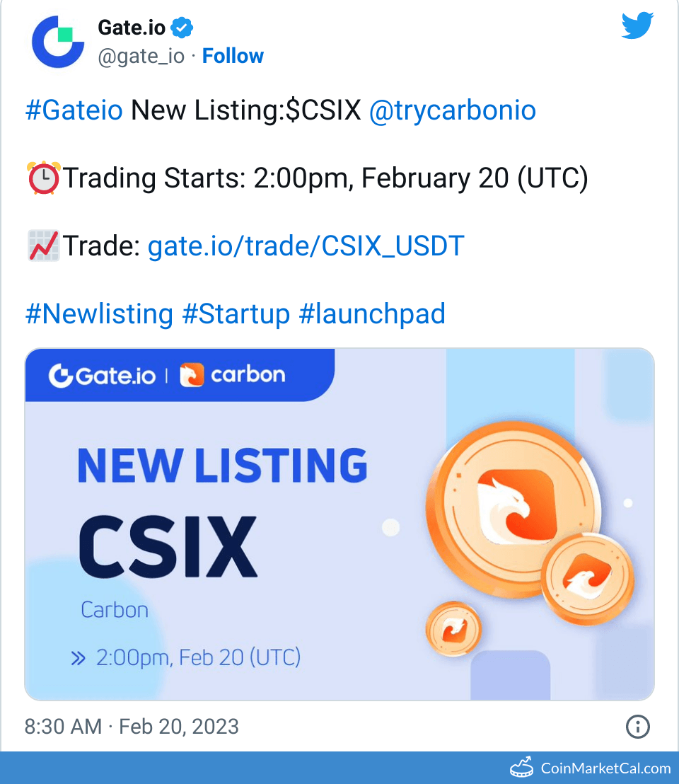Open the Twitter bird logo

click(x=637, y=27)
